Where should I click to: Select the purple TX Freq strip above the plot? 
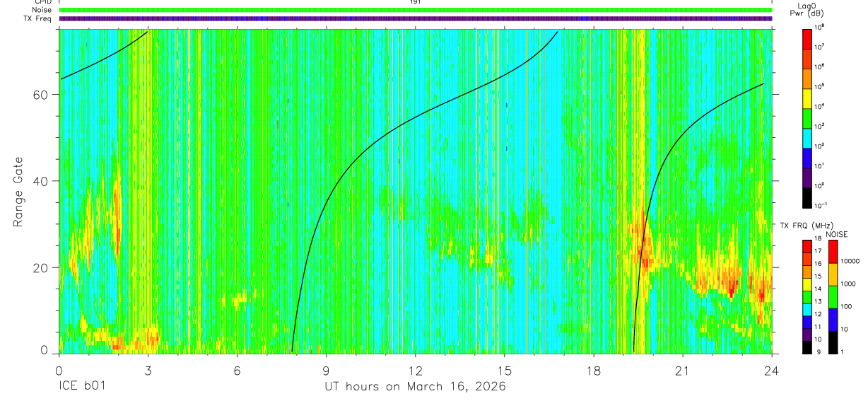click(416, 18)
